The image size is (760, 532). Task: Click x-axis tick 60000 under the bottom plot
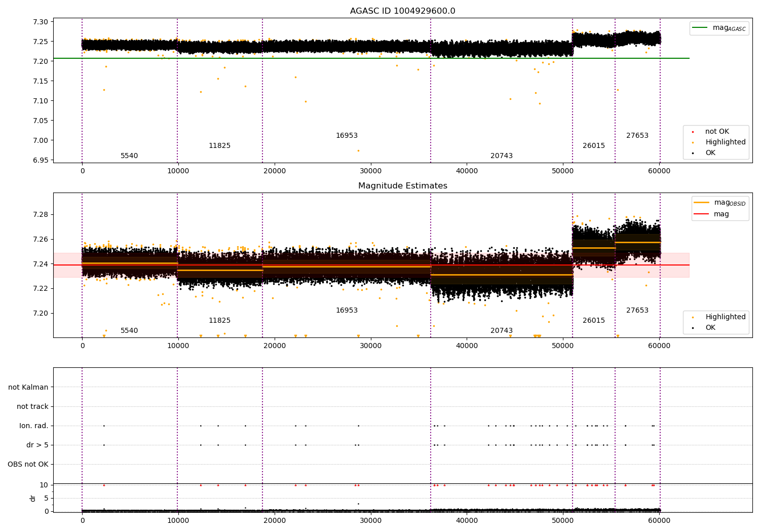pos(659,520)
